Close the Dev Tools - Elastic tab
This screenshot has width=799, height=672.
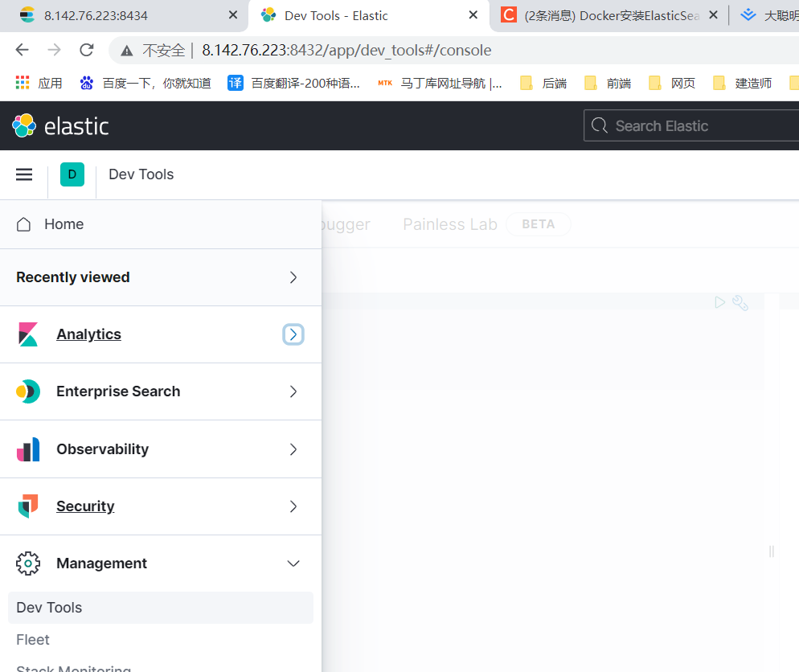point(473,15)
